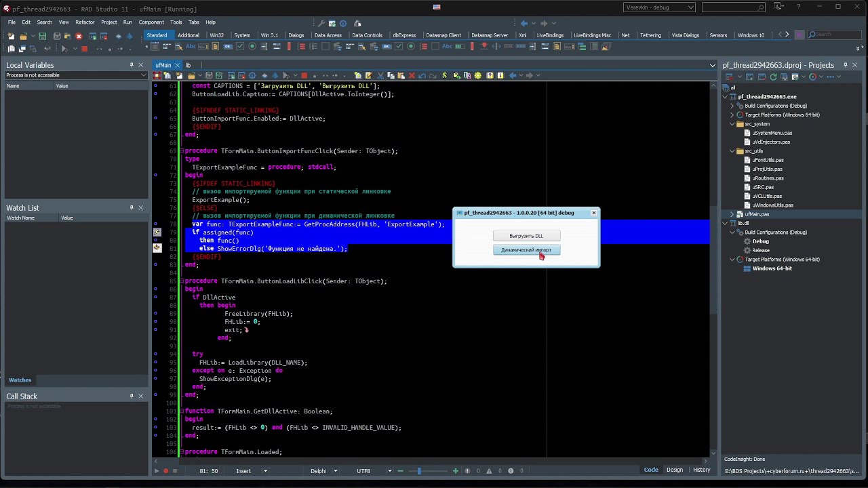
Task: Click refresh icon in Projects panel toolbar
Action: pos(773,77)
